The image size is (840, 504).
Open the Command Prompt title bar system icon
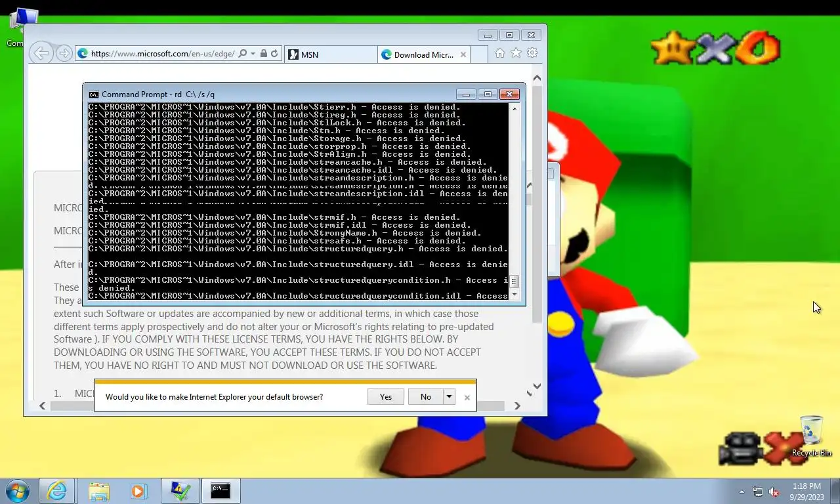pyautogui.click(x=94, y=94)
